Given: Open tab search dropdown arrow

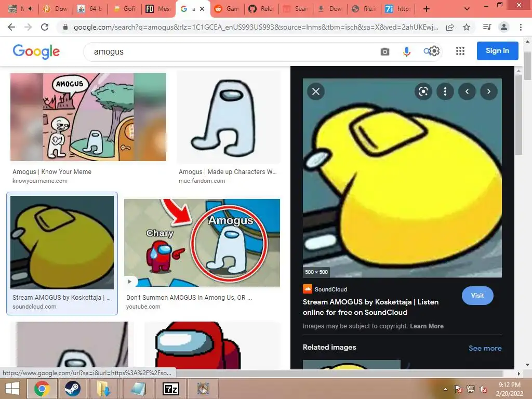Looking at the screenshot, I should tap(467, 9).
